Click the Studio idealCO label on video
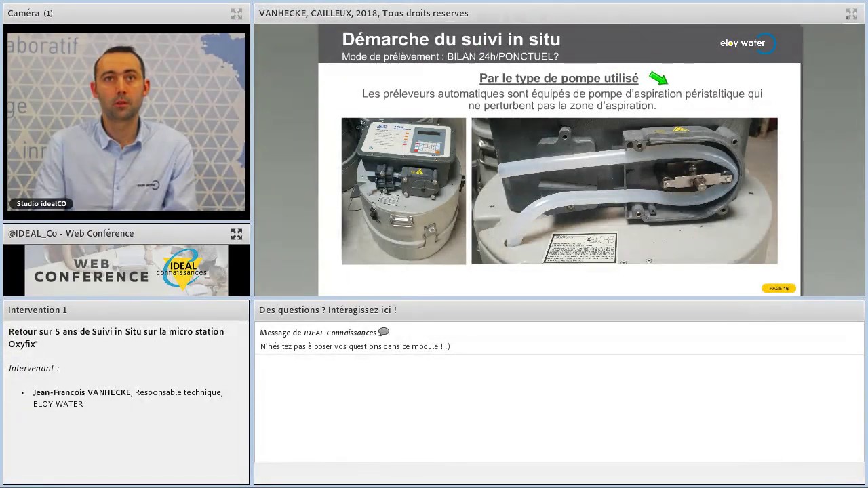 (x=41, y=203)
